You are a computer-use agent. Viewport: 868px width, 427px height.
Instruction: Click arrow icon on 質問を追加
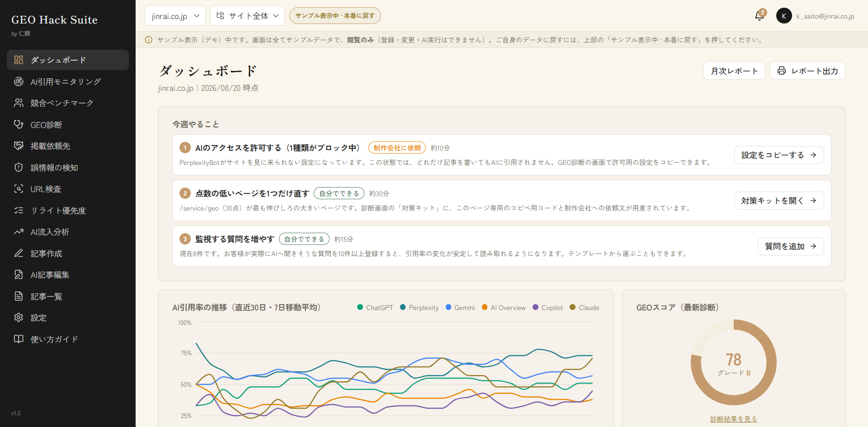click(813, 246)
